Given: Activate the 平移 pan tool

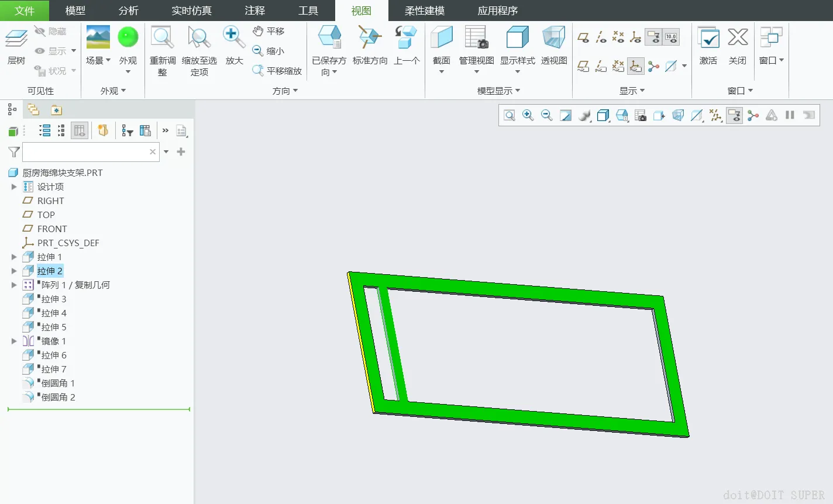Looking at the screenshot, I should point(269,31).
